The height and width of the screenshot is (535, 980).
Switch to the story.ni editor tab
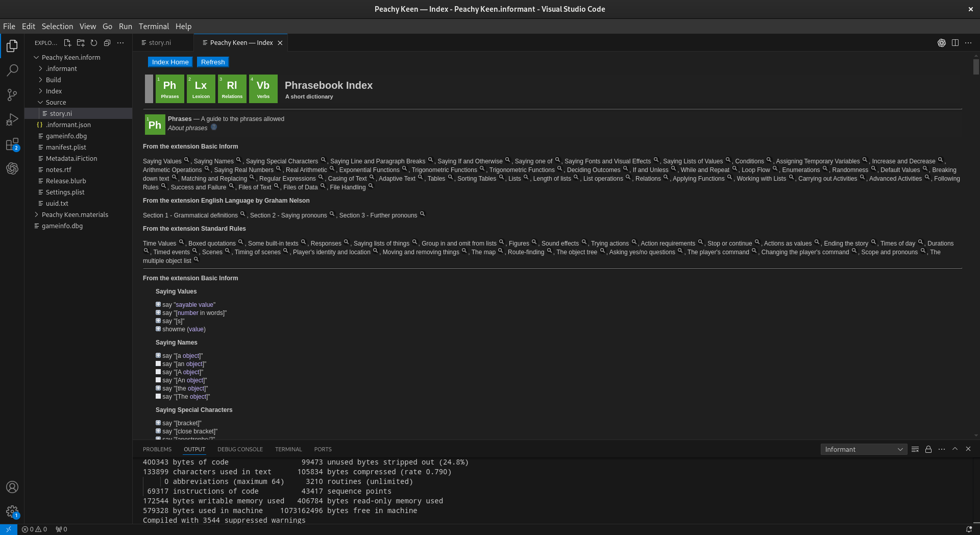tap(160, 43)
